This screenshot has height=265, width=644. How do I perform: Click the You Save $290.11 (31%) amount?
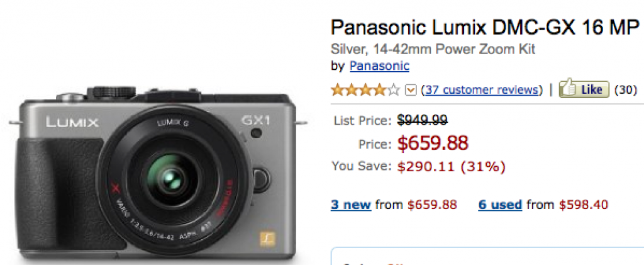click(x=451, y=167)
